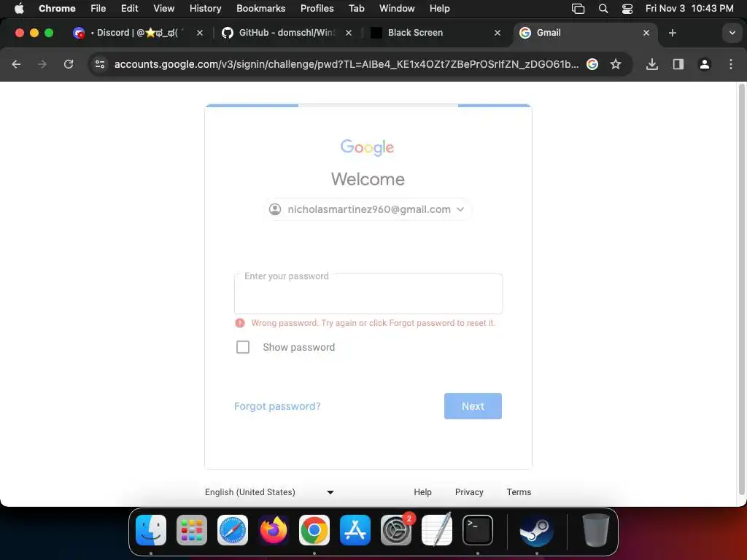Open Finder from the Dock
The image size is (747, 560).
(x=151, y=530)
